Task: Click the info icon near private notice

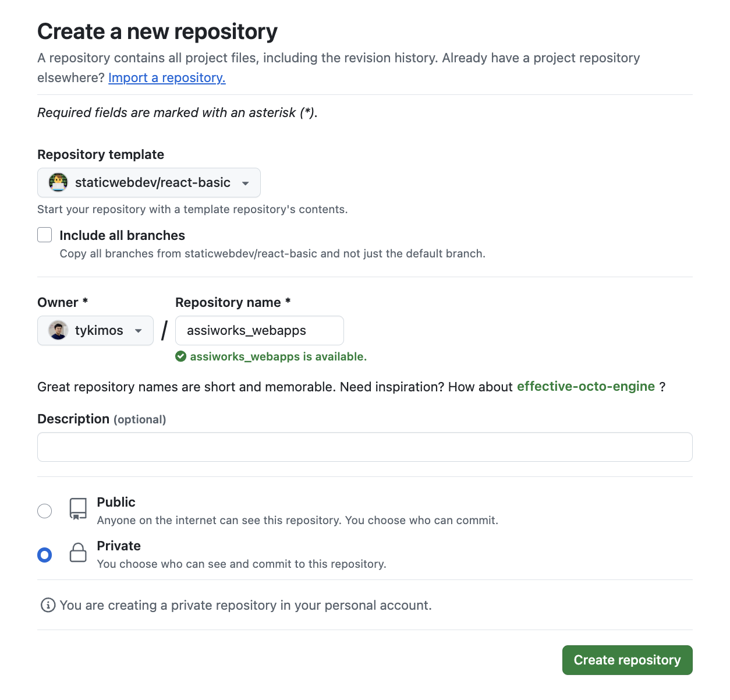Action: click(x=48, y=606)
